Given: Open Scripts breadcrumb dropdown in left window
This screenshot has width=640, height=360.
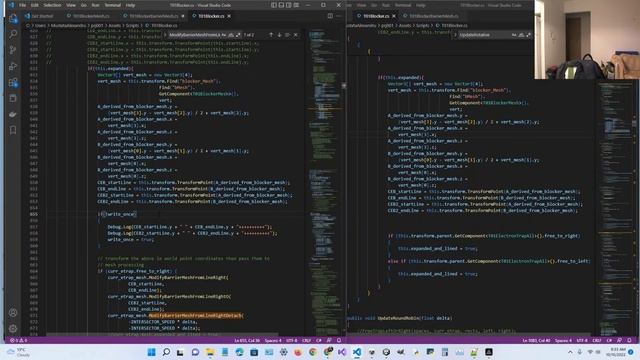Looking at the screenshot, I should (x=132, y=25).
